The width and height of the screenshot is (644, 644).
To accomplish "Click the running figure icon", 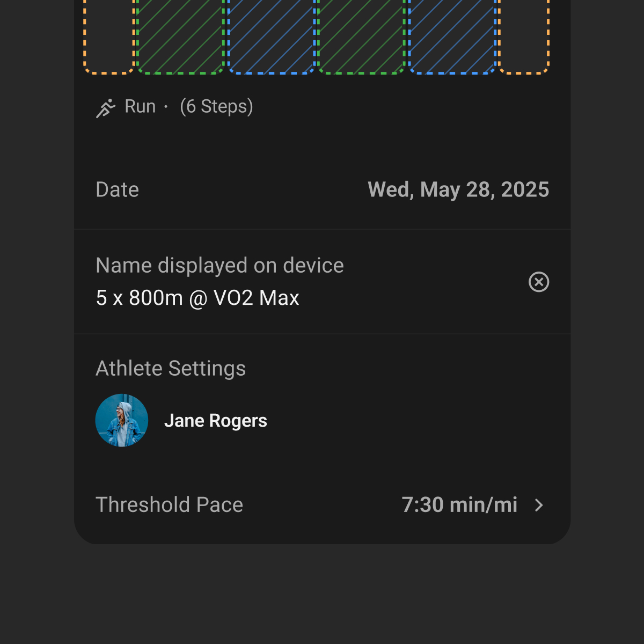I will click(106, 108).
